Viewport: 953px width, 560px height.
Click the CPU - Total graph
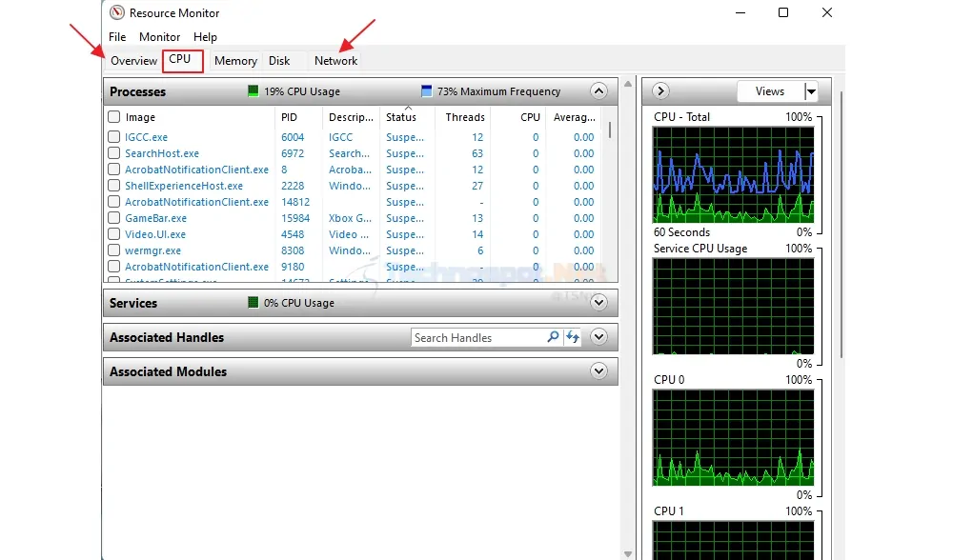point(733,175)
